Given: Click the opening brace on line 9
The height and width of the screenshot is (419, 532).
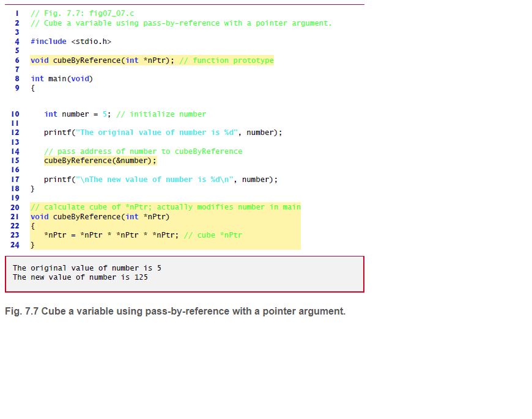Looking at the screenshot, I should (32, 88).
